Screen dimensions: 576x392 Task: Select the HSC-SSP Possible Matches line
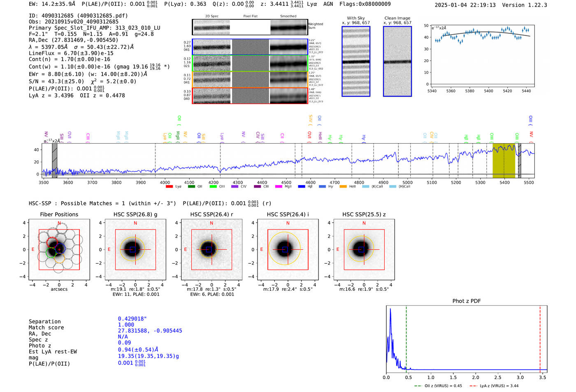point(150,203)
